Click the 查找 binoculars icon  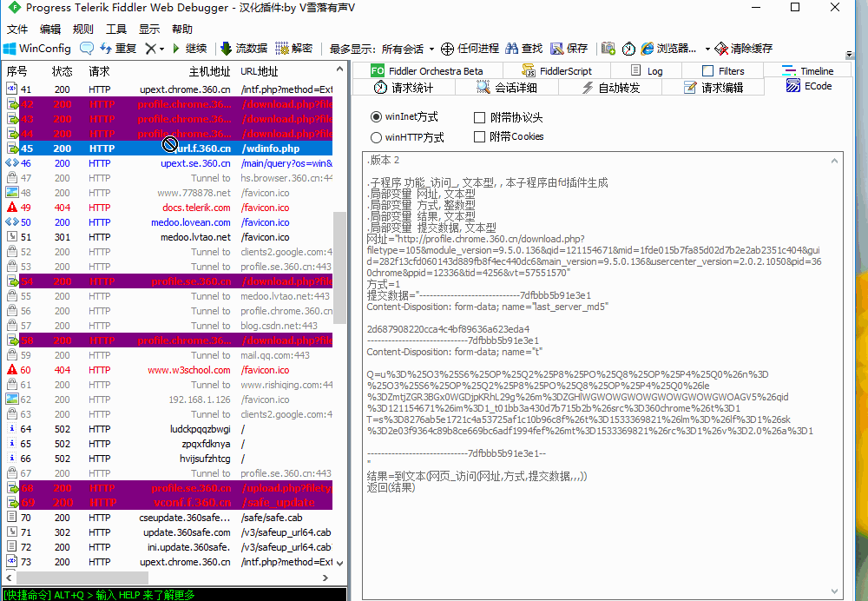(511, 49)
